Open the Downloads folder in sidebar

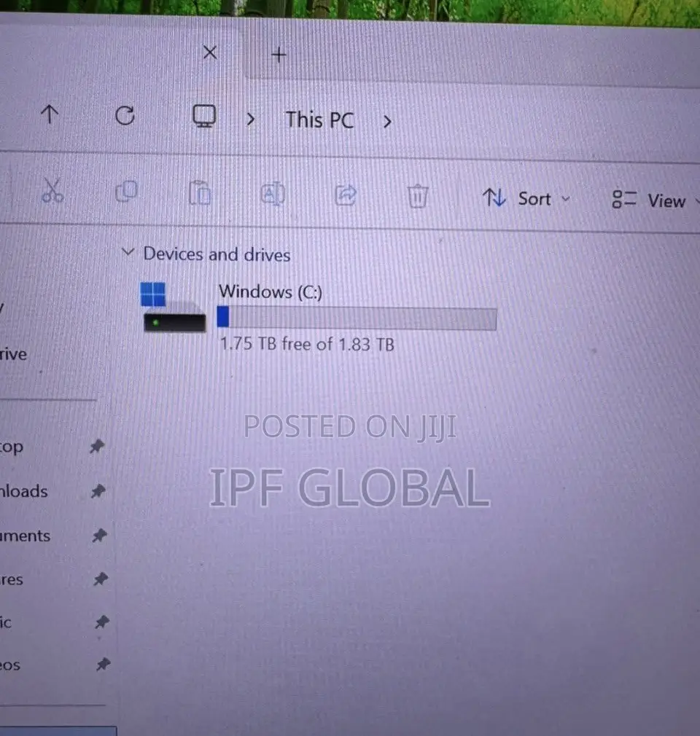23,491
